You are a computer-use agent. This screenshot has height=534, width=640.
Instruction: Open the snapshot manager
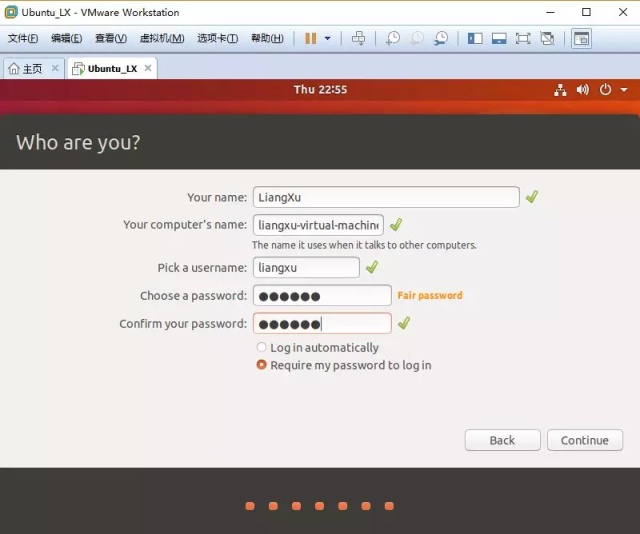(441, 39)
